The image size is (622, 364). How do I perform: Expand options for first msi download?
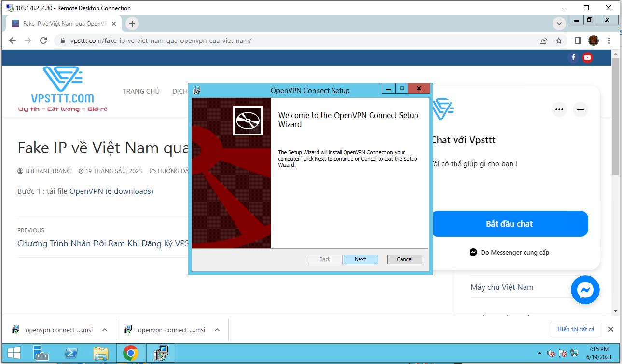click(x=105, y=330)
